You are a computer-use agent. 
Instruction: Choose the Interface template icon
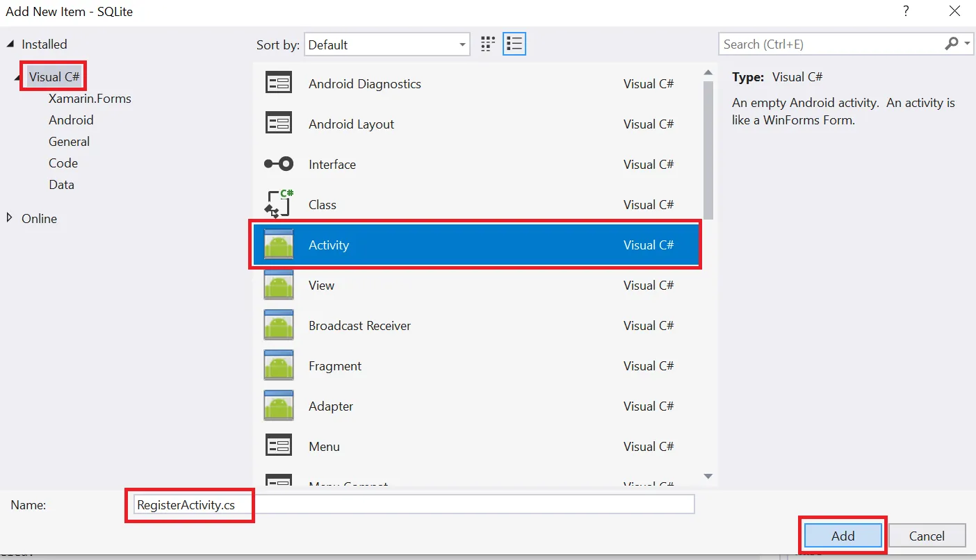point(279,164)
